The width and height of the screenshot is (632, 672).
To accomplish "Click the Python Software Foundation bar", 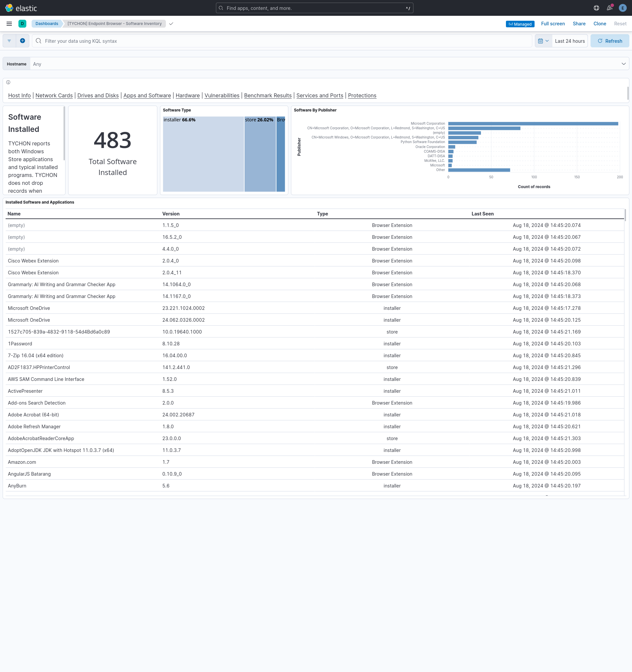I will [x=462, y=142].
